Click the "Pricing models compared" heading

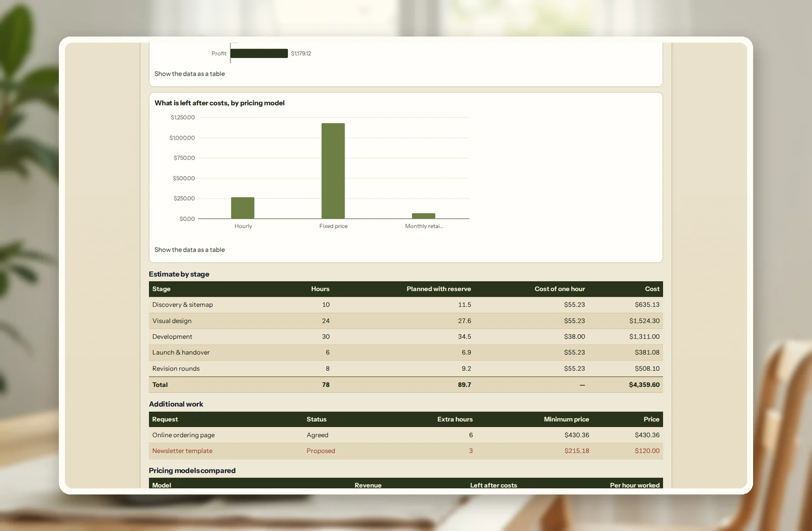(x=192, y=471)
